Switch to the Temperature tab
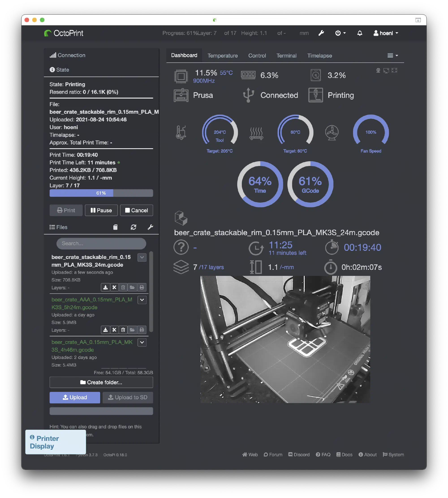 [x=222, y=56]
